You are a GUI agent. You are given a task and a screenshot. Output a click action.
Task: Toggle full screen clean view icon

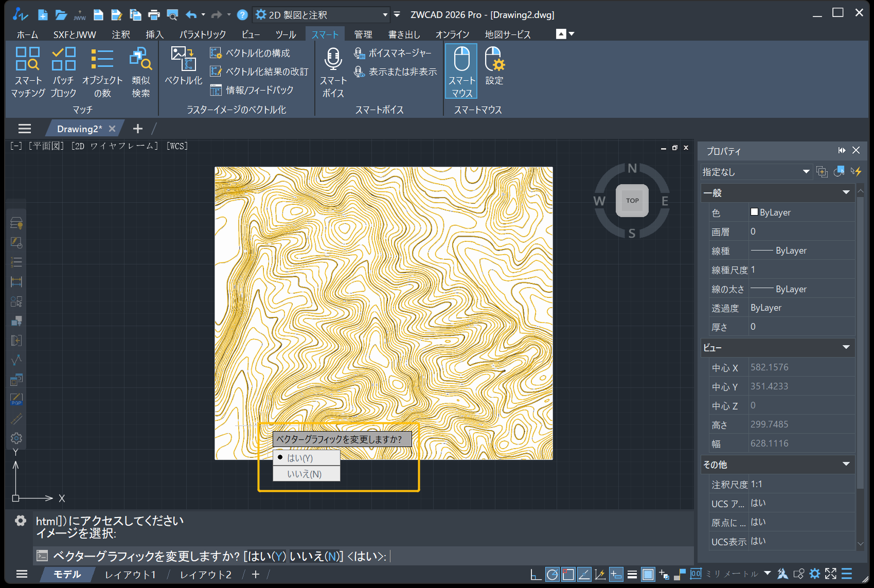point(831,574)
